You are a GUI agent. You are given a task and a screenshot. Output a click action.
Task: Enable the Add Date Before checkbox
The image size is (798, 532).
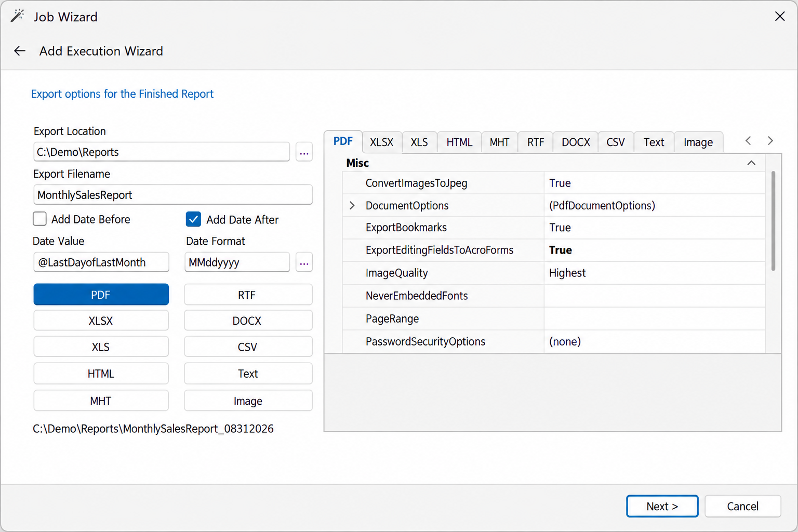[x=39, y=219]
